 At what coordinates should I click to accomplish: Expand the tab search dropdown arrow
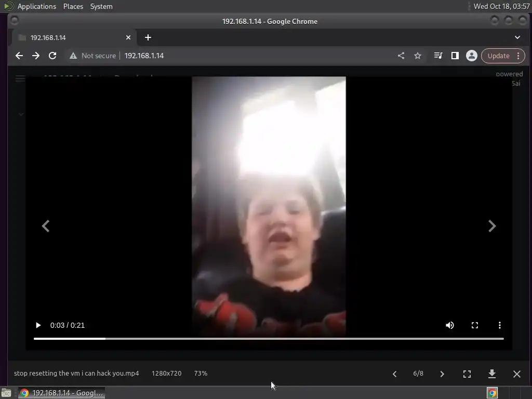(x=517, y=37)
